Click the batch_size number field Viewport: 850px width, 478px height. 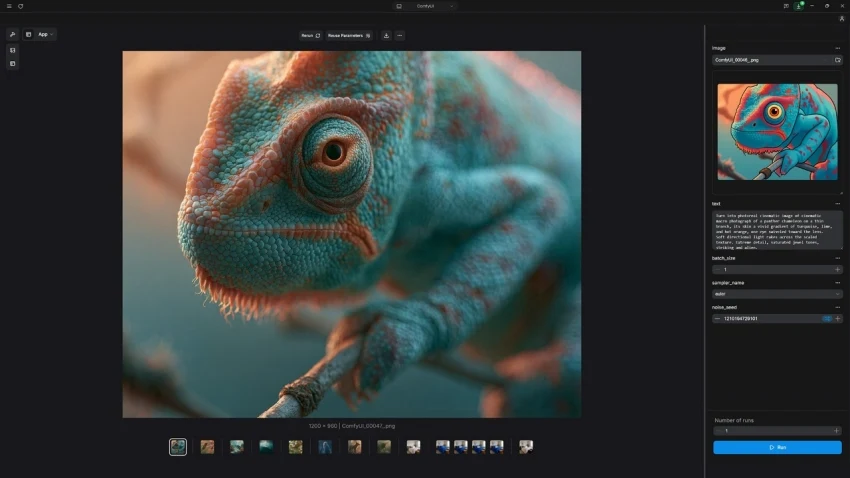pos(777,269)
